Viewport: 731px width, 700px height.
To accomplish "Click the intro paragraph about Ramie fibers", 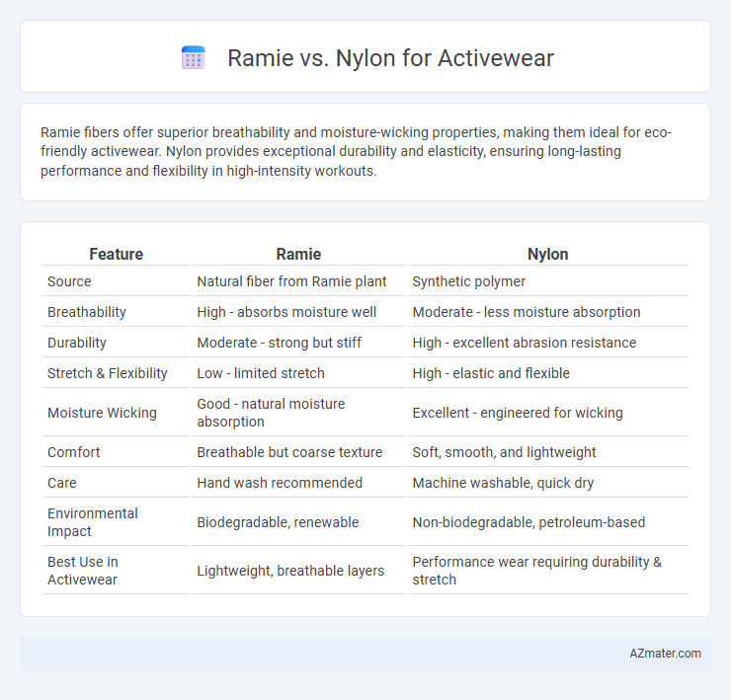I will coord(356,151).
